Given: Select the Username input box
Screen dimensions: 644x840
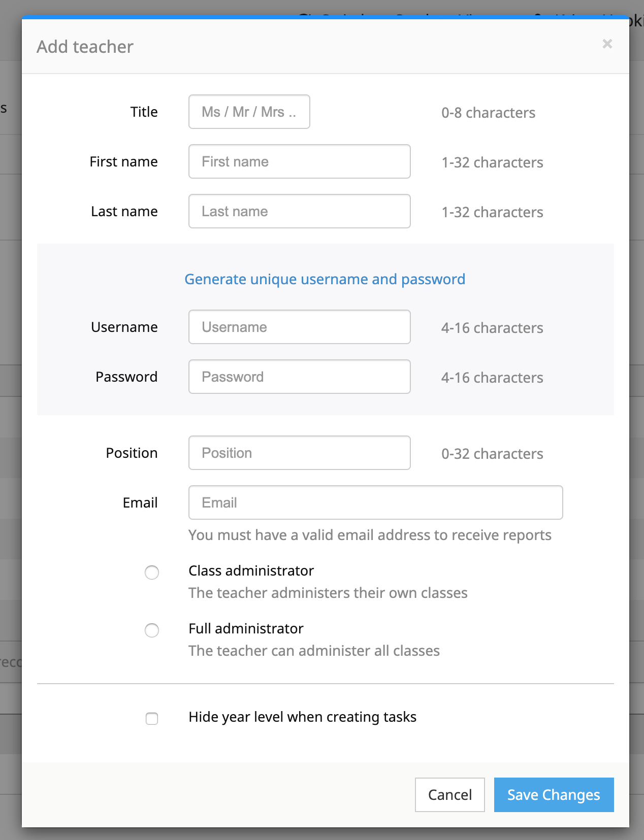Looking at the screenshot, I should point(299,327).
